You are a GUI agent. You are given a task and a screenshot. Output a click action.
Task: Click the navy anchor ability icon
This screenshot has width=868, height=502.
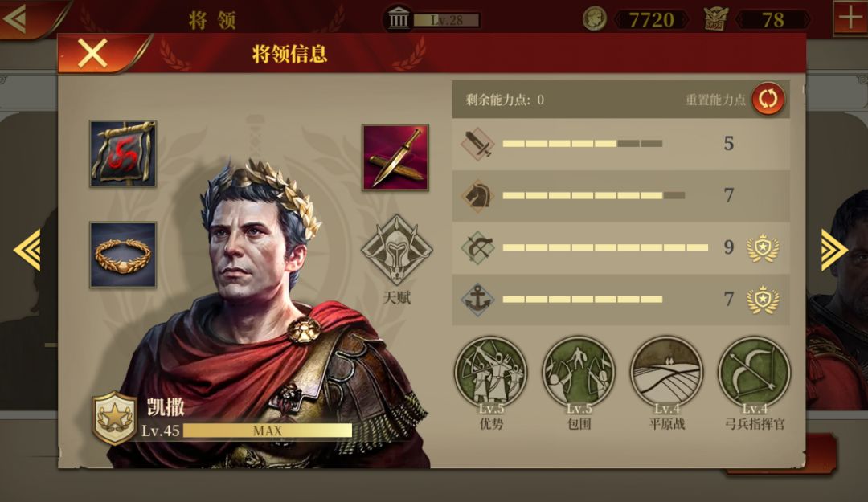tap(477, 300)
